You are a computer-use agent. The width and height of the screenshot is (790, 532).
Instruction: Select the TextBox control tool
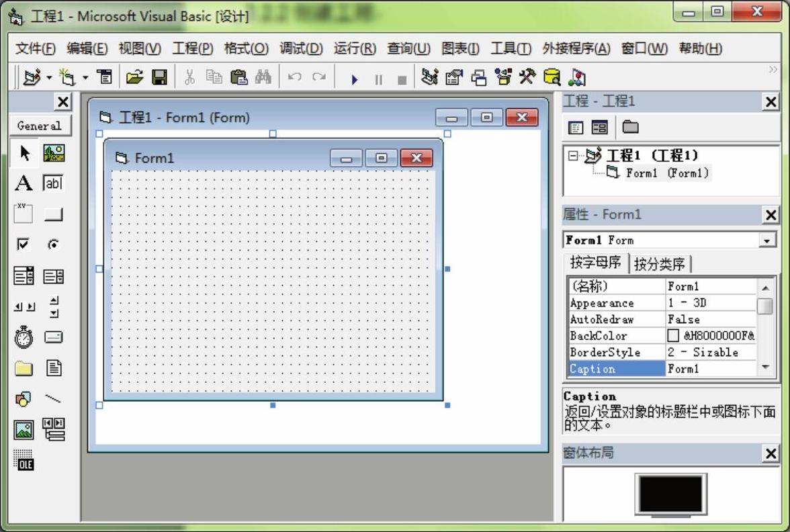point(54,183)
